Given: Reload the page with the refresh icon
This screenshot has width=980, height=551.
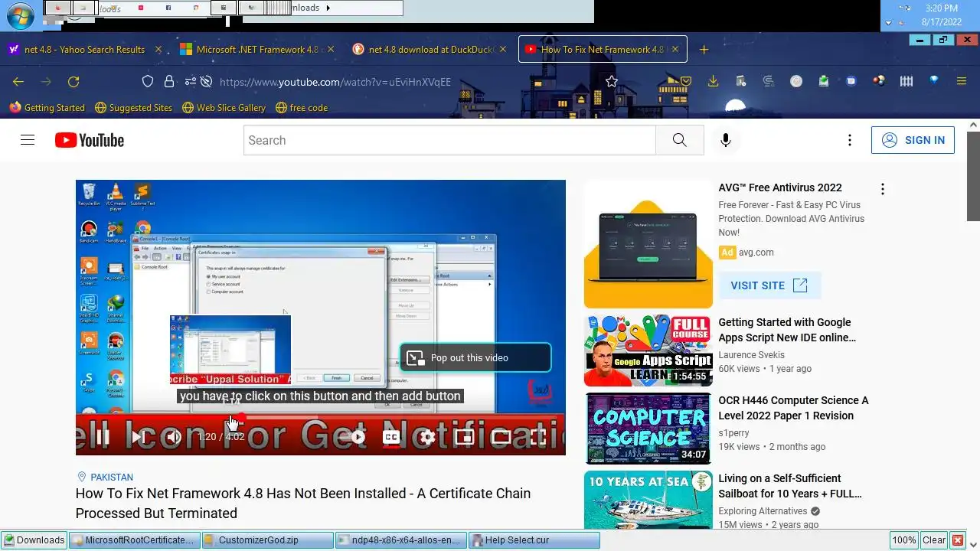Looking at the screenshot, I should coord(73,82).
